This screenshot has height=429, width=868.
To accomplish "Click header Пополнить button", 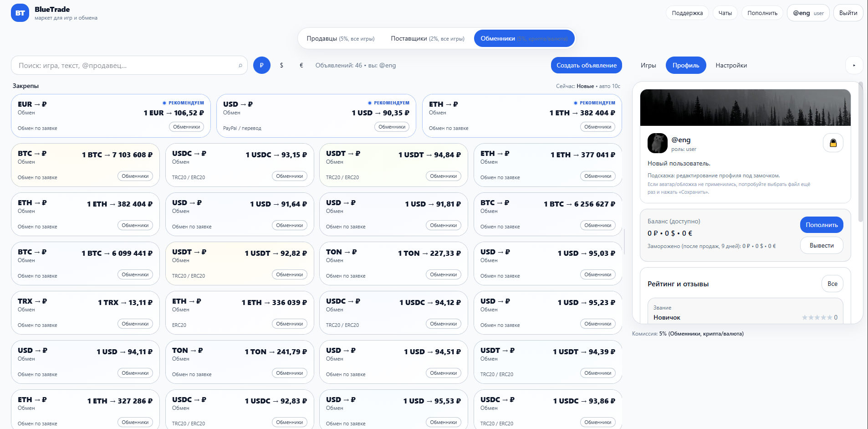I will (x=762, y=13).
